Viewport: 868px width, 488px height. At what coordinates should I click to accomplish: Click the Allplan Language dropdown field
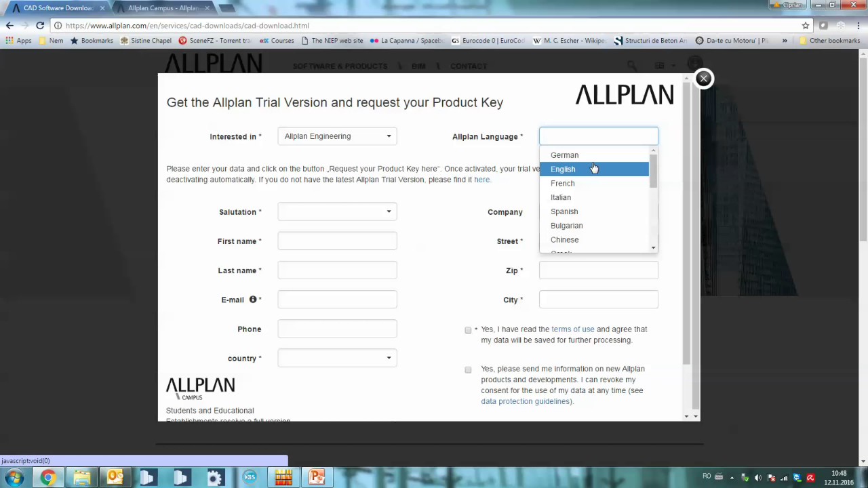[598, 136]
